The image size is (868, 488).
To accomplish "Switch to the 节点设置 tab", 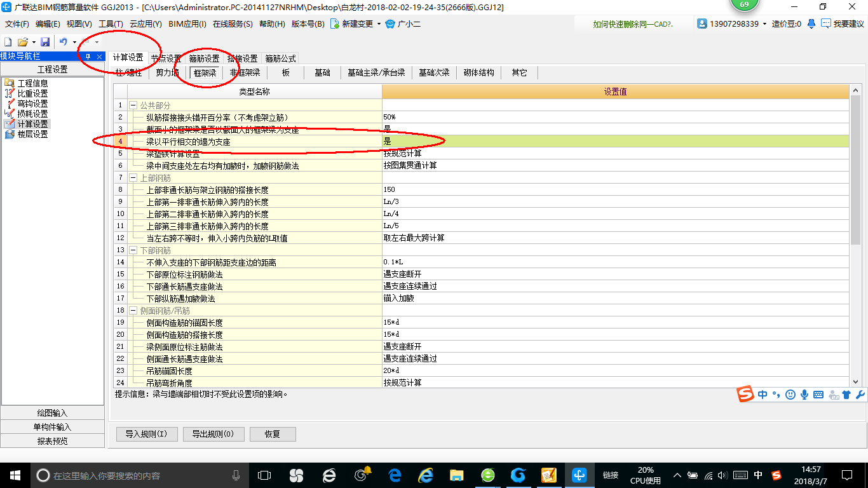I will tap(166, 58).
